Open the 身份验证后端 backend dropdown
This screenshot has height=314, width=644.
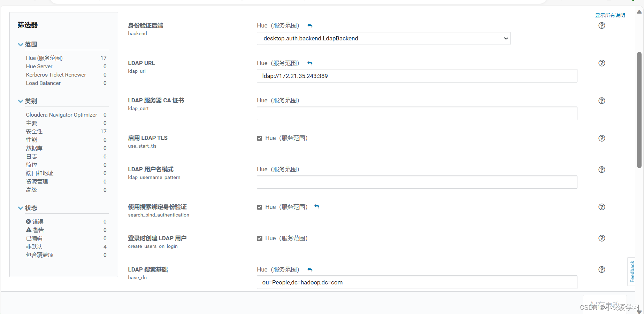click(x=384, y=38)
